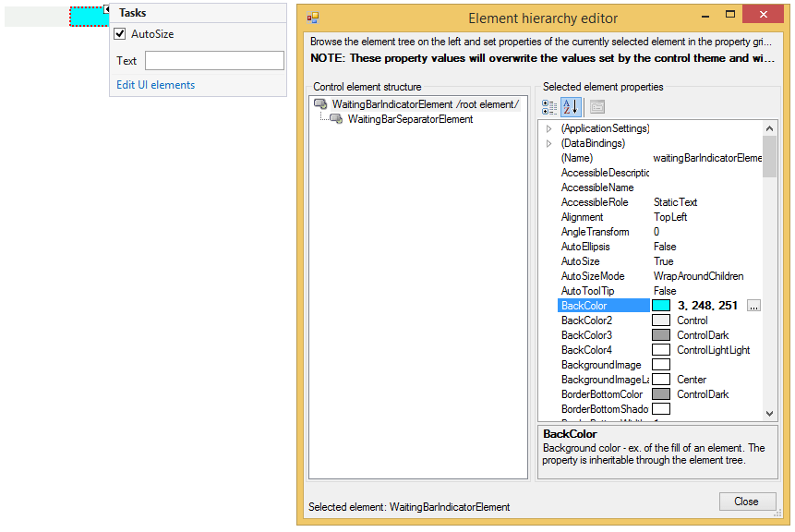This screenshot has height=532, width=795.
Task: Click the cyan BackColor swatch
Action: pos(659,305)
